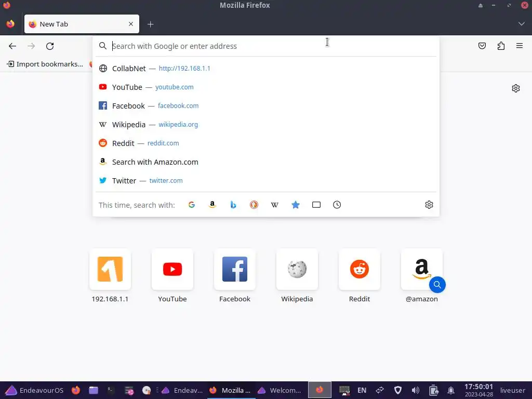Open a new tab with plus button
Viewport: 532px width, 399px height.
tap(150, 24)
